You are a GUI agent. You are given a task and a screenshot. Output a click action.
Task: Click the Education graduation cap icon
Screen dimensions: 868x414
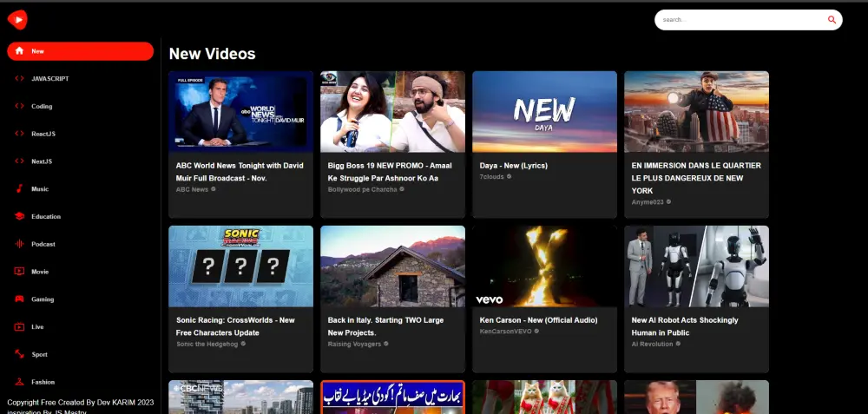tap(19, 216)
